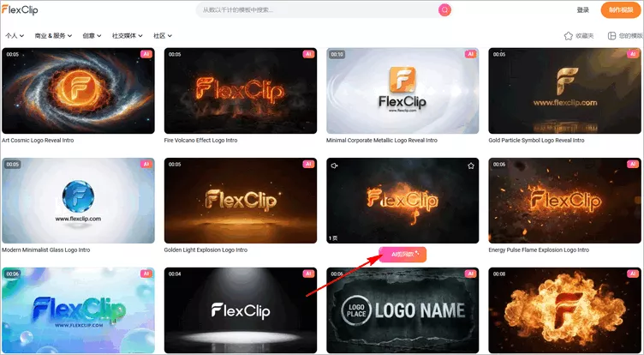The image size is (644, 355).
Task: Expand the 社交媒体 dropdown menu
Action: pyautogui.click(x=128, y=36)
